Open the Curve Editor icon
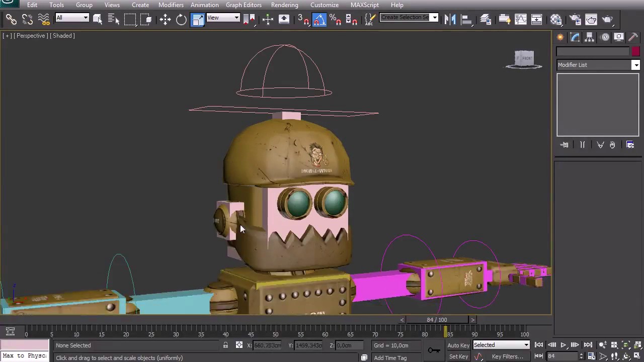The image size is (644, 362). tap(521, 20)
